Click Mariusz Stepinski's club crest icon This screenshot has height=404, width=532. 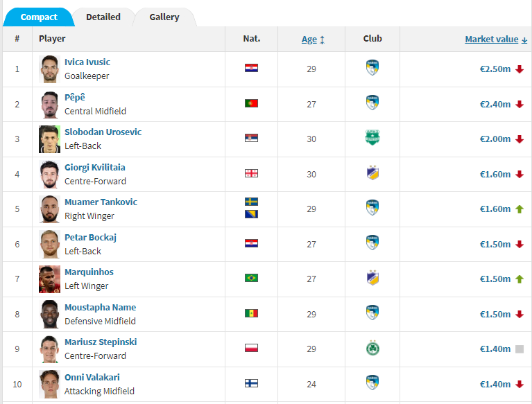tap(372, 348)
